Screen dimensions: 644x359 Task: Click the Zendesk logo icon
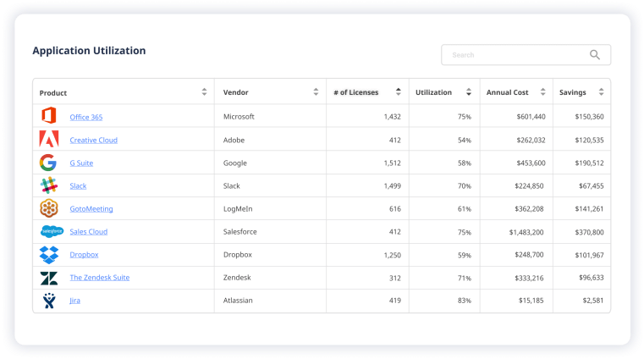pos(48,277)
